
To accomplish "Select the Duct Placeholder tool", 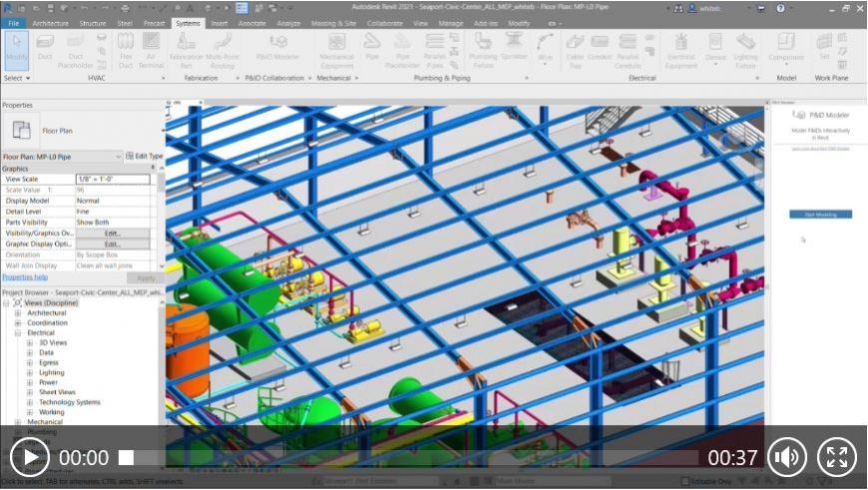I will pyautogui.click(x=75, y=51).
